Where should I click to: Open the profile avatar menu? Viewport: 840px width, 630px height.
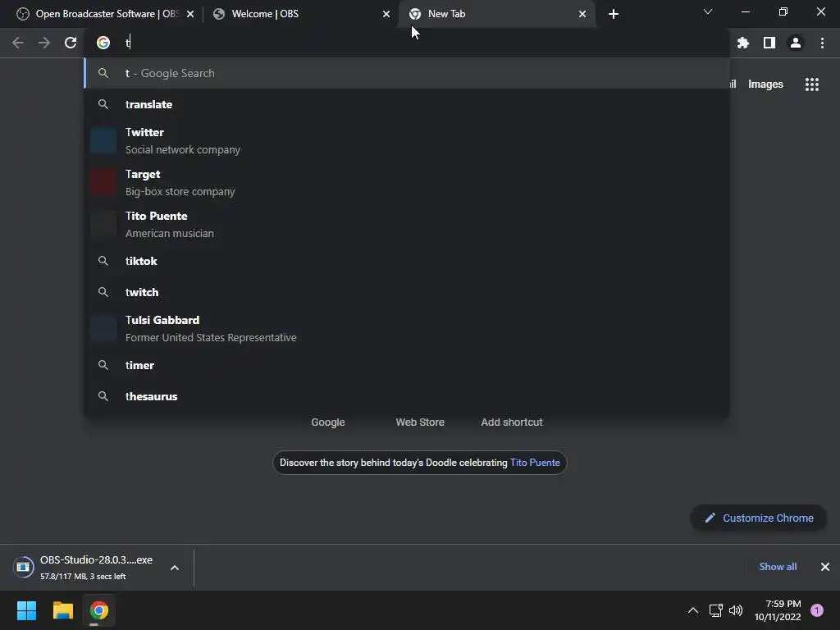pyautogui.click(x=796, y=43)
